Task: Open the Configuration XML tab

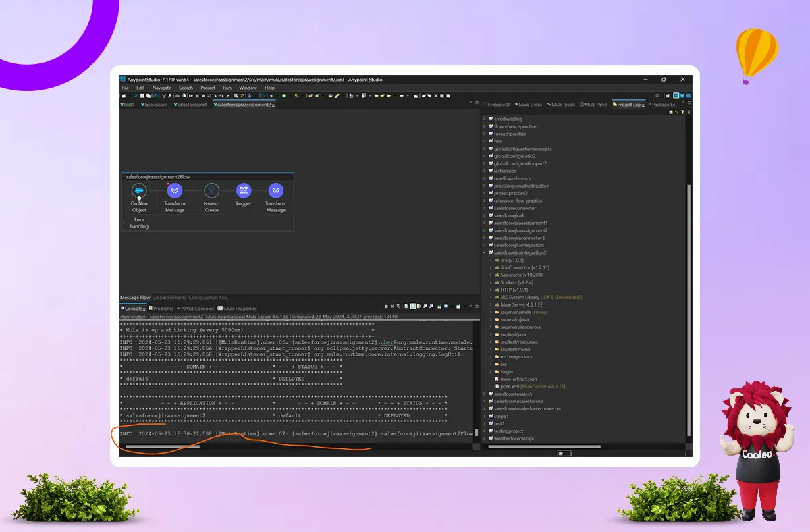Action: pos(209,298)
